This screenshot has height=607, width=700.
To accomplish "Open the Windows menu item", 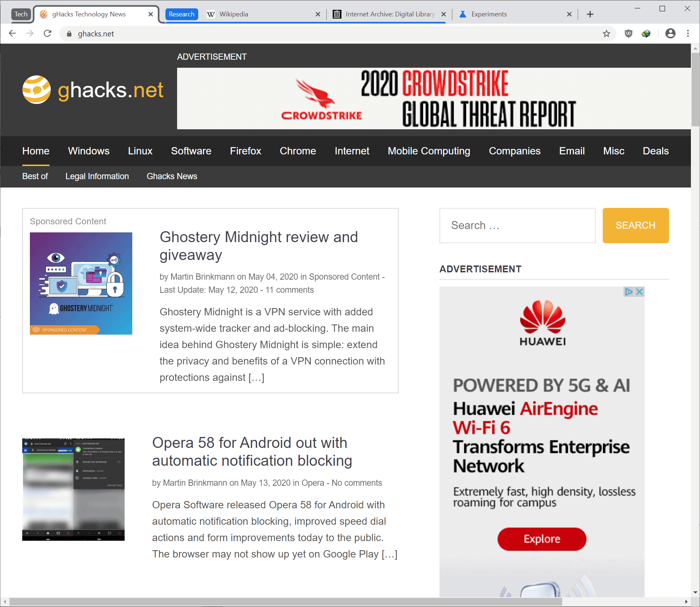I will (89, 151).
